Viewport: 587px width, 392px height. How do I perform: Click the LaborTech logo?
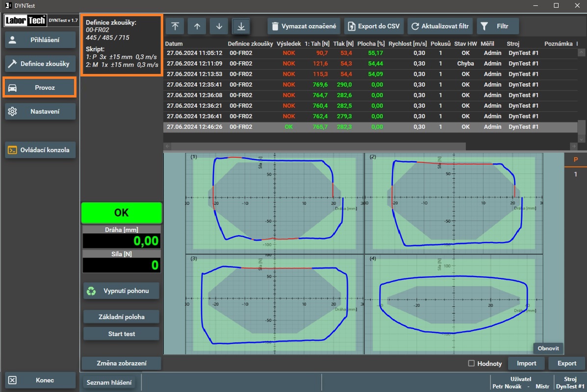coord(25,20)
